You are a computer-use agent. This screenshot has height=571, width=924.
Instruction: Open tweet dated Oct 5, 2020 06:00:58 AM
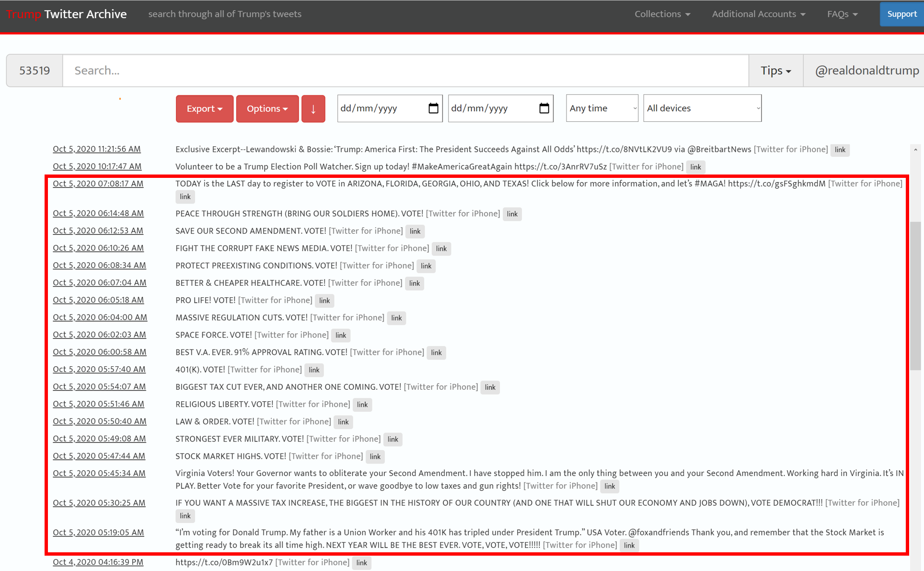pyautogui.click(x=100, y=351)
